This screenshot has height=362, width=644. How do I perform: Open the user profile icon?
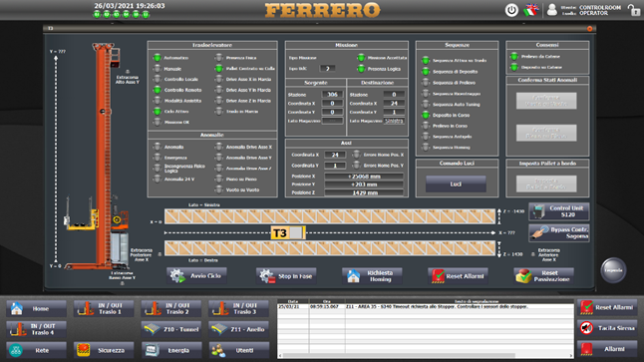click(552, 10)
